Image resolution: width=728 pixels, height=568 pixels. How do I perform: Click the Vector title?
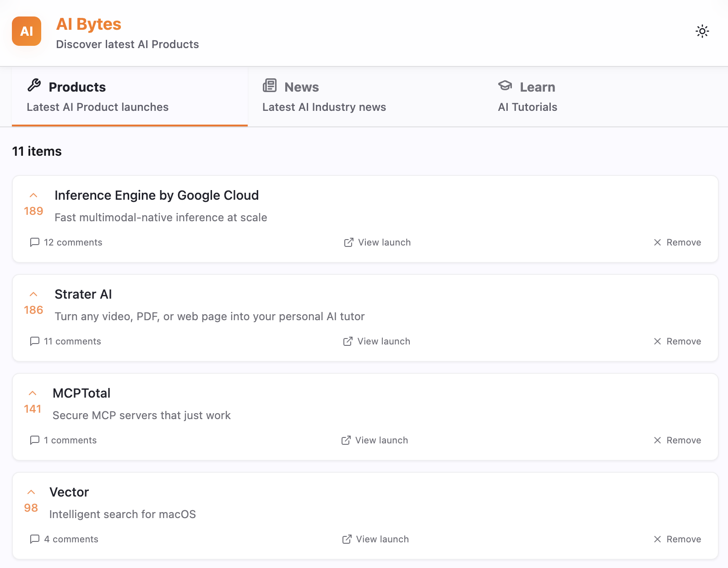pos(69,492)
